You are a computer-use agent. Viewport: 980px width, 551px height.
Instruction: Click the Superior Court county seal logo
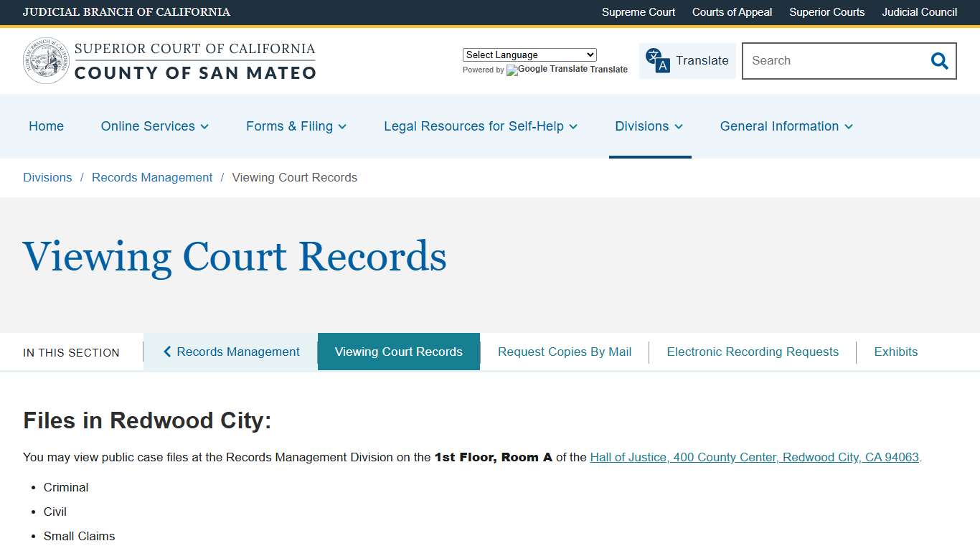coord(45,60)
